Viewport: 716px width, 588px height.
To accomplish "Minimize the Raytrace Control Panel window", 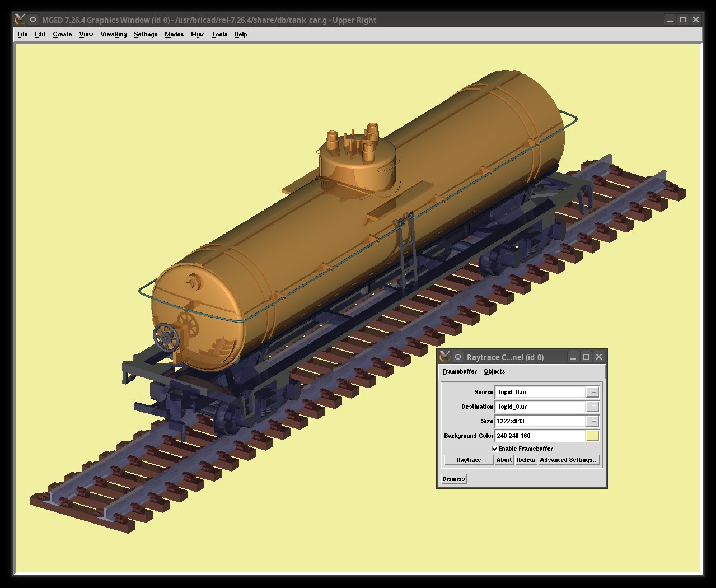I will [573, 357].
